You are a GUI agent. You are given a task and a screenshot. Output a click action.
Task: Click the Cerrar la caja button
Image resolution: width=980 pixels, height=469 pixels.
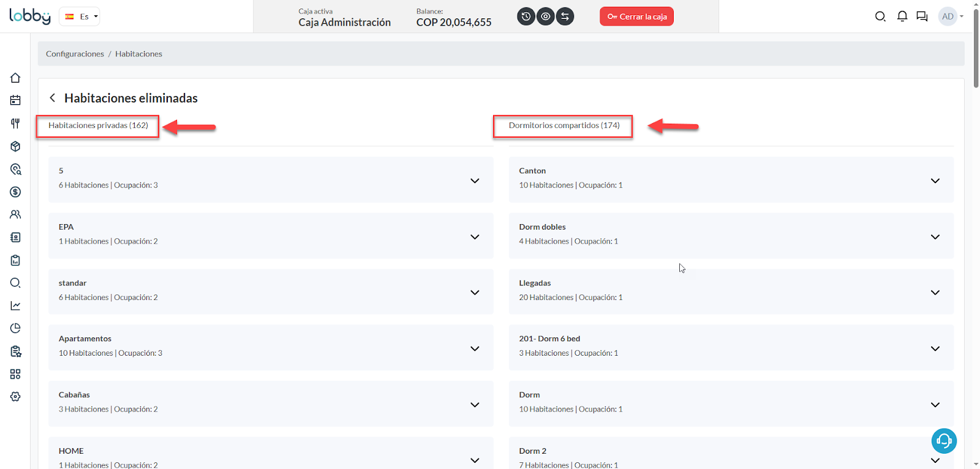636,17
